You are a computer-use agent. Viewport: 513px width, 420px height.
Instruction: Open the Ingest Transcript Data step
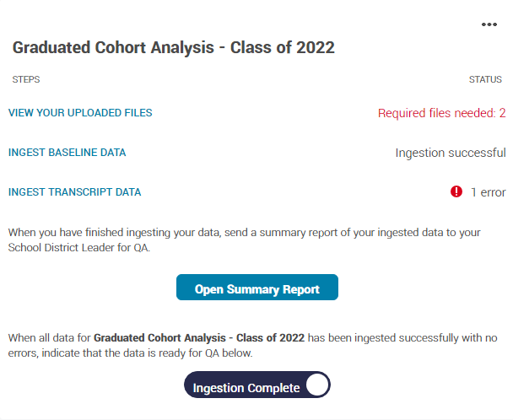tap(74, 192)
